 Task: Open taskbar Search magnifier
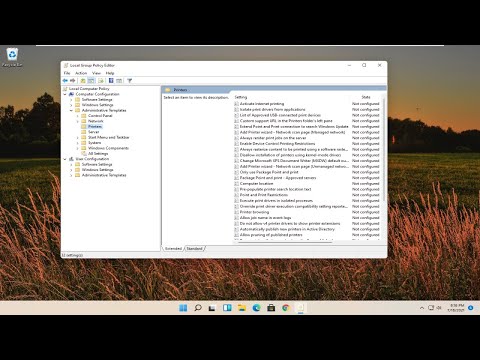pos(198,308)
